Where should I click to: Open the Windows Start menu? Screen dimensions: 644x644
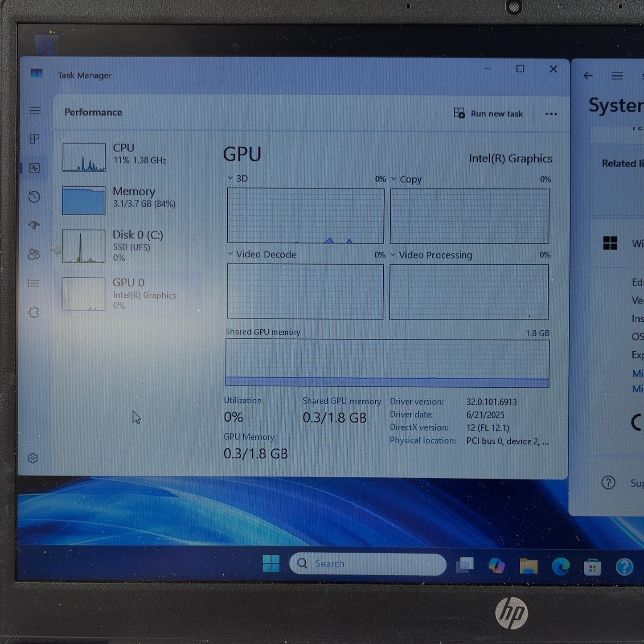271,563
